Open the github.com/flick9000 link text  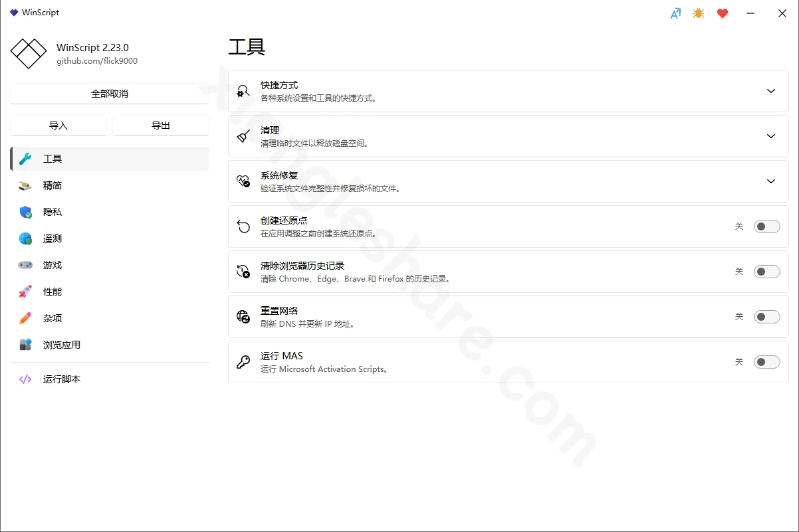point(97,61)
